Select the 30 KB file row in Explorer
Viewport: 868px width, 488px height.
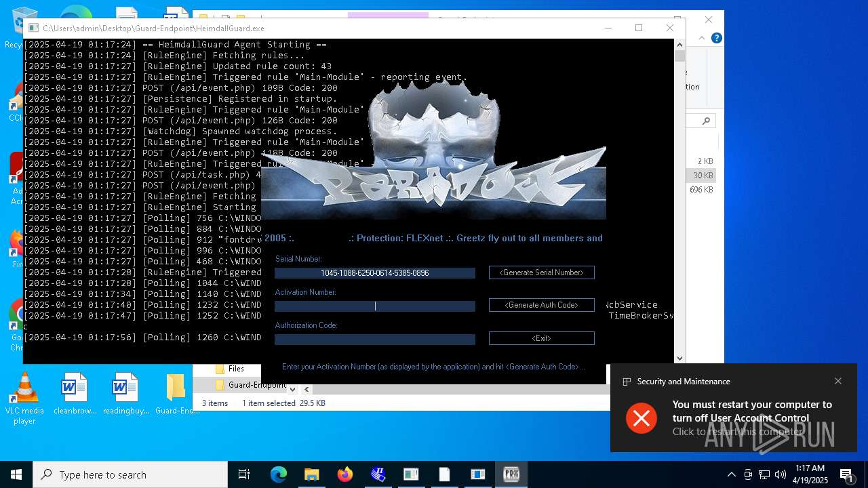point(701,176)
